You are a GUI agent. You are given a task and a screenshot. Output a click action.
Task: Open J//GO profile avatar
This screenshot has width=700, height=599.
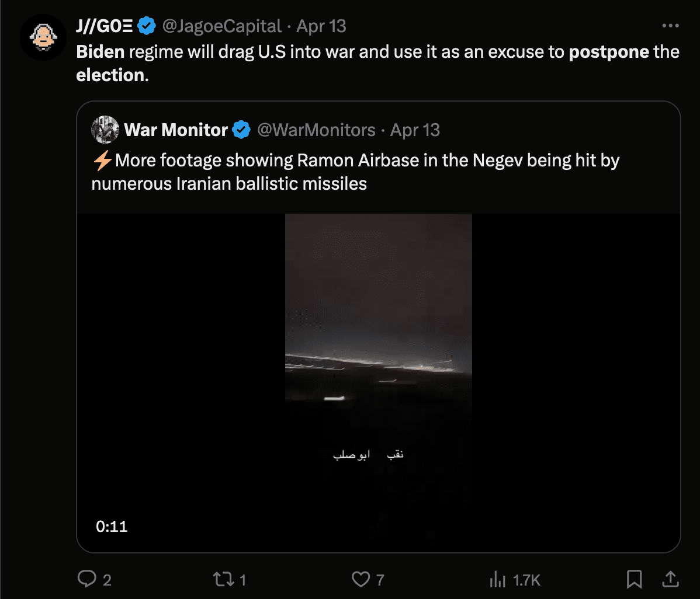pyautogui.click(x=43, y=37)
